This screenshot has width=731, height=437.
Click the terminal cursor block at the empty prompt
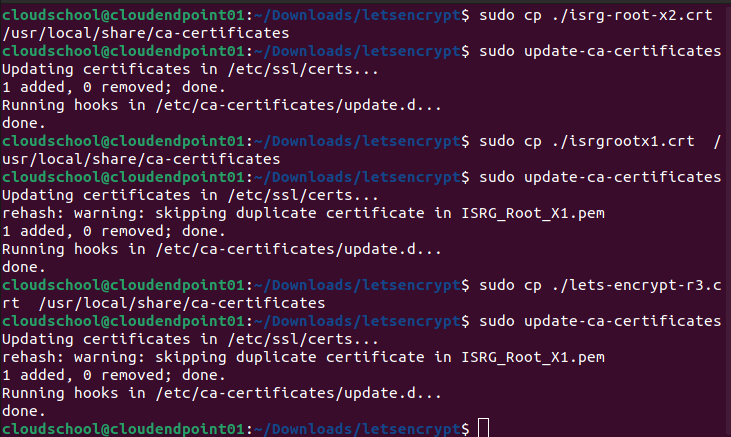point(483,428)
